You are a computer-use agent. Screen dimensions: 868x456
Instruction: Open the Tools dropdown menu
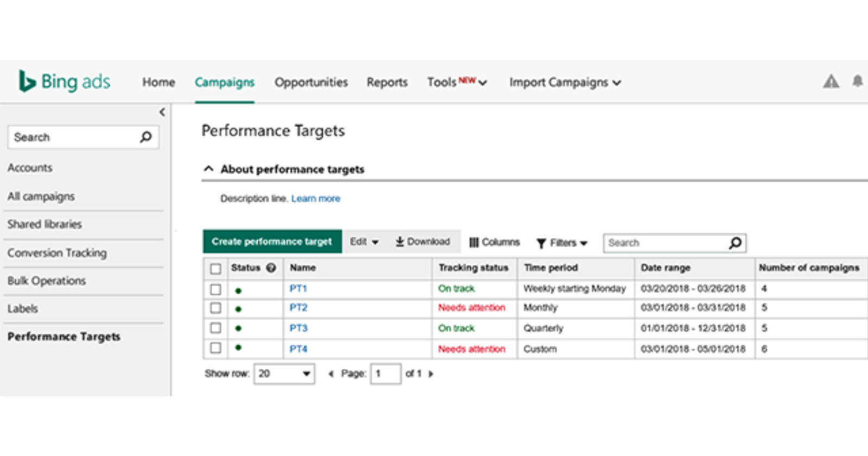[457, 82]
